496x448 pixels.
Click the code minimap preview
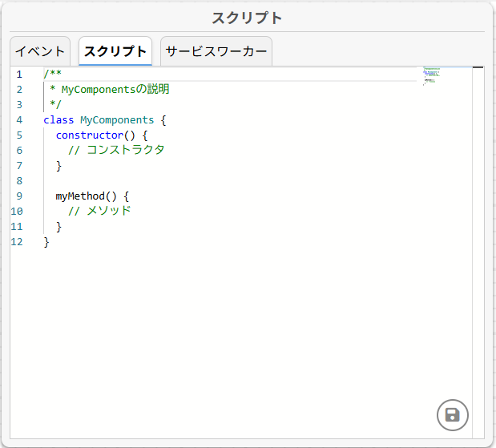coord(432,77)
